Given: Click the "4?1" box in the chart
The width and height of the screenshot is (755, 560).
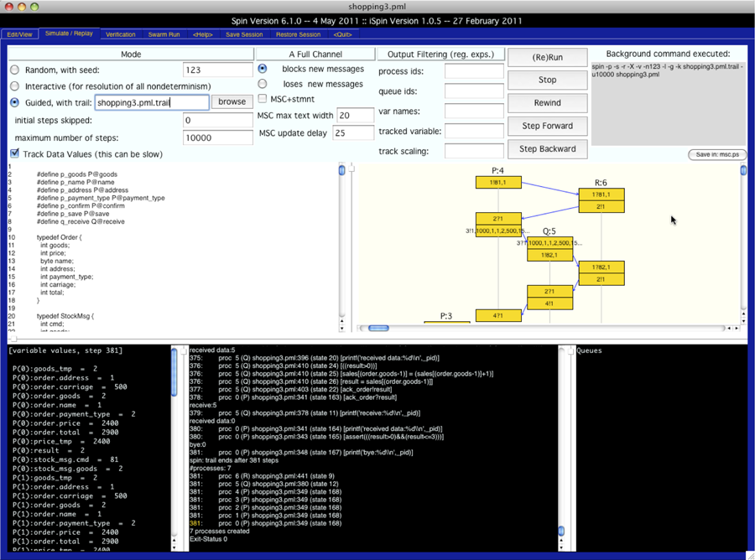Looking at the screenshot, I should [498, 315].
